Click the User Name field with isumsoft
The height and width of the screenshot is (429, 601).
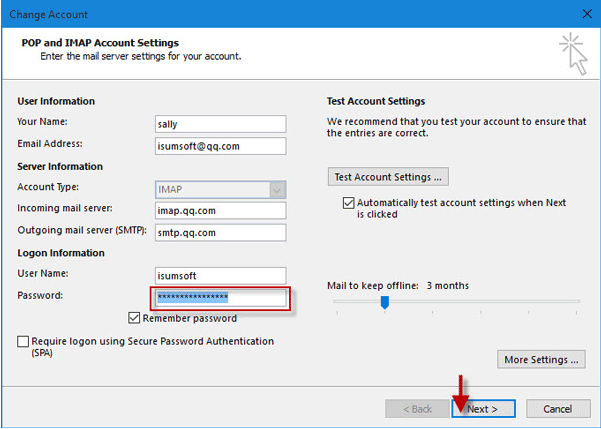click(220, 276)
